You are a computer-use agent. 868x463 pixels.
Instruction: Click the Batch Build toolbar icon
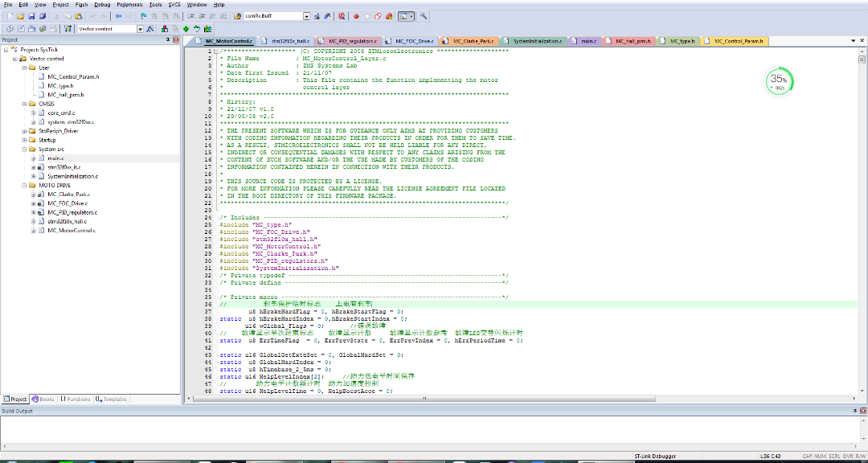42,29
